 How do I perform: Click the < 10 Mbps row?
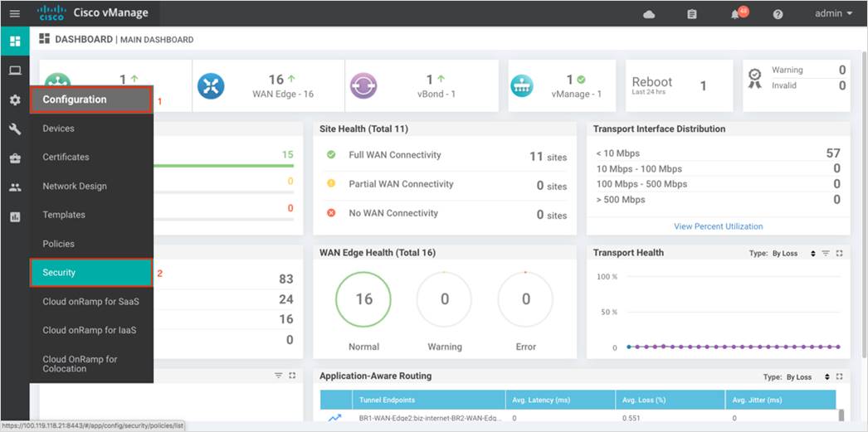coord(718,153)
